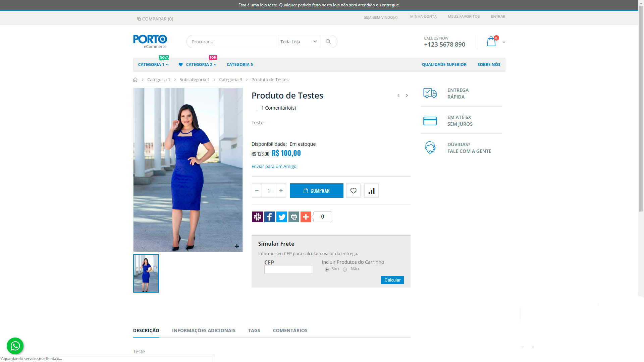Increase quantity with plus button

(x=281, y=190)
